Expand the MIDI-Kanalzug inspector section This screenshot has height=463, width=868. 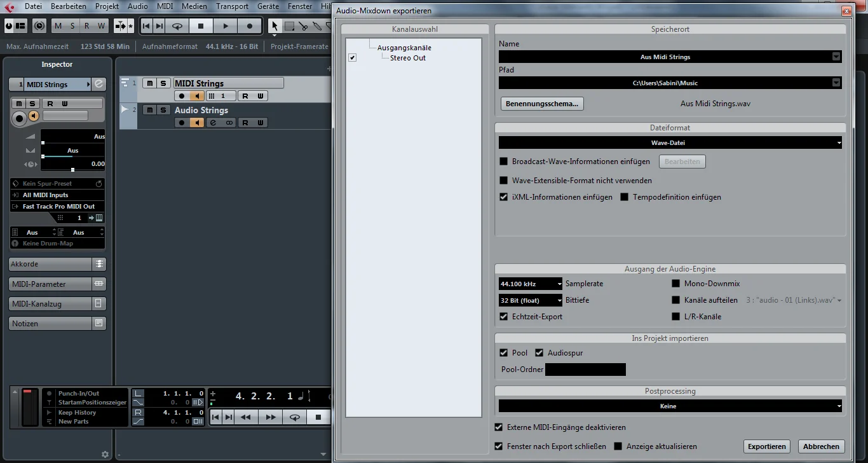pyautogui.click(x=57, y=304)
